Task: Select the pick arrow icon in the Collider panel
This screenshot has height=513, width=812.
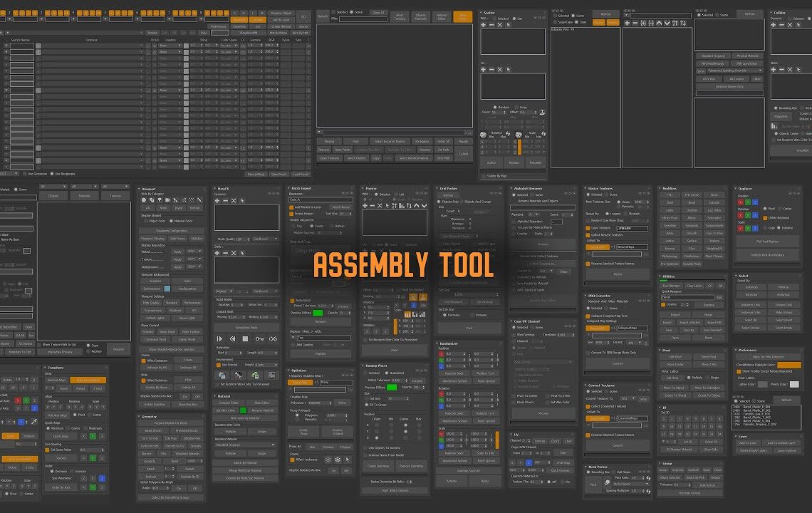Action: [798, 25]
